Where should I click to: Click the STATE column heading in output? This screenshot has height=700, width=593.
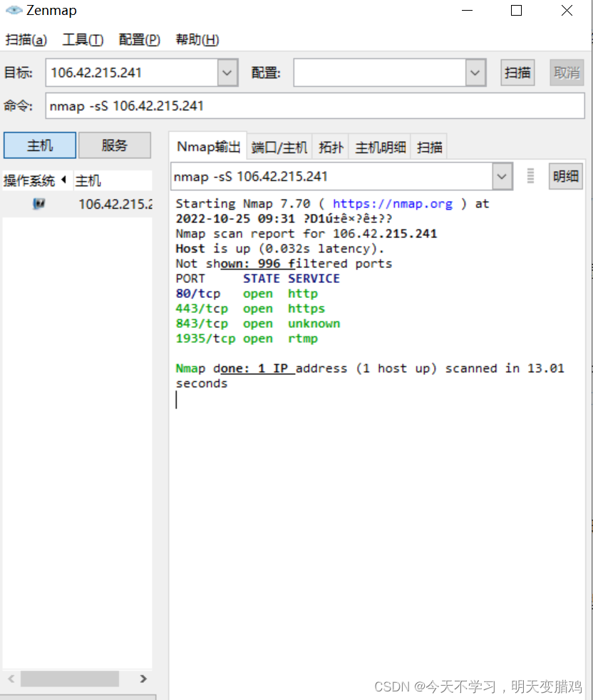click(x=262, y=279)
